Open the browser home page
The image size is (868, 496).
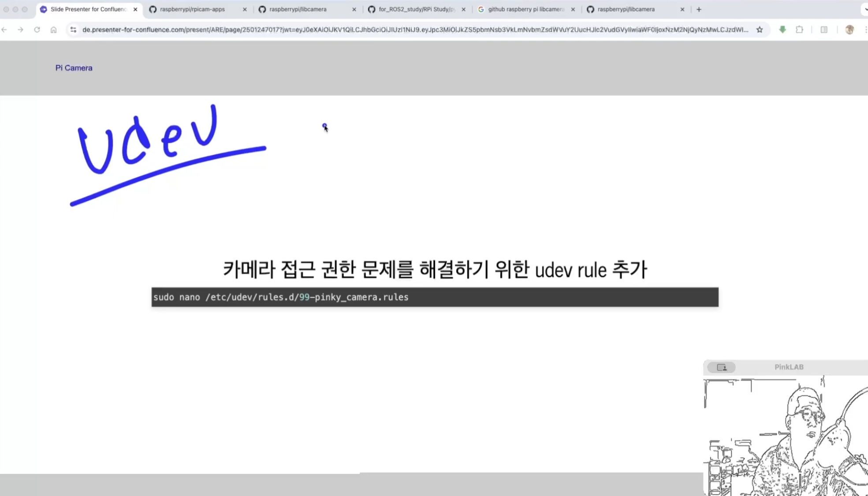[53, 30]
